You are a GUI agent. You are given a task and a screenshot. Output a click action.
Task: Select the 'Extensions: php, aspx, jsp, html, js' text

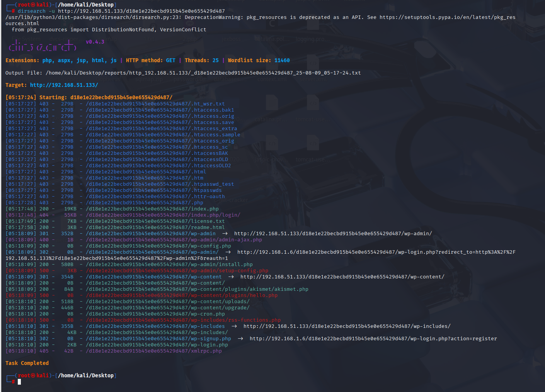(x=61, y=60)
